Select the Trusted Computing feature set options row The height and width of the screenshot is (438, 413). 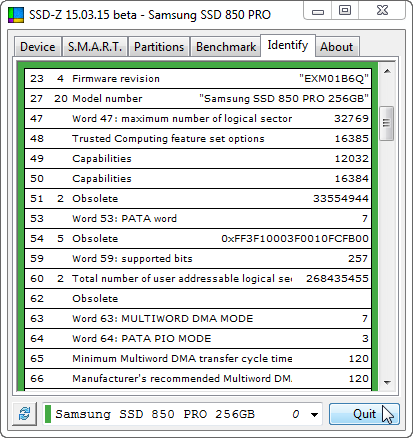coord(198,139)
